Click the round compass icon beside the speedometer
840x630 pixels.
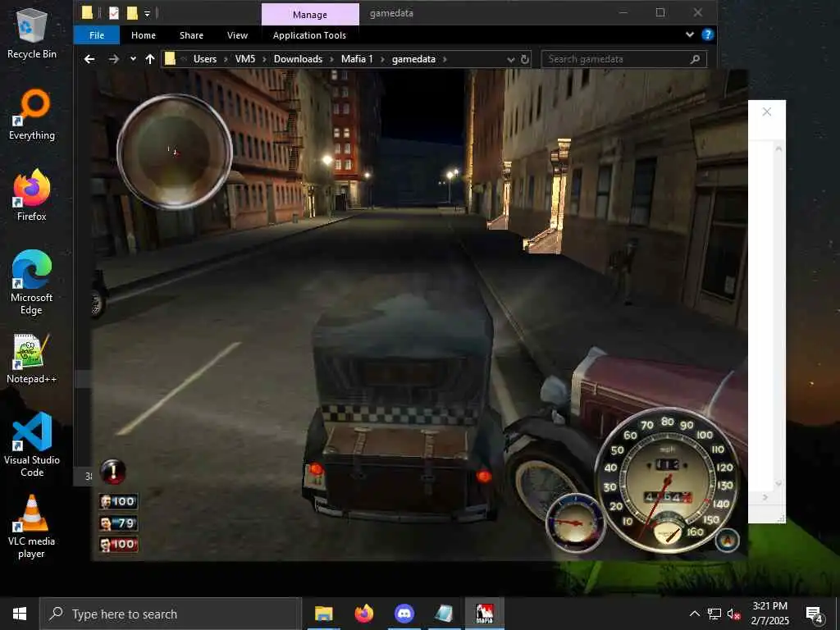pyautogui.click(x=727, y=541)
